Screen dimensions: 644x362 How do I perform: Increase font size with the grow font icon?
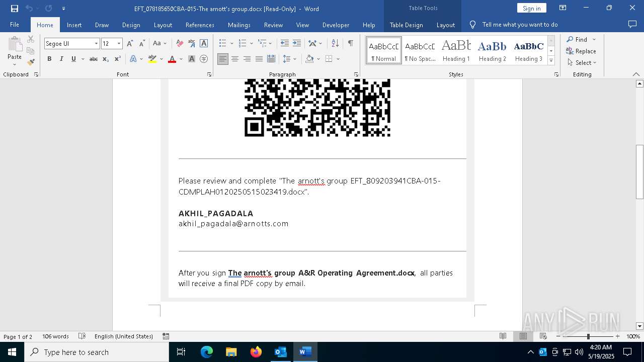pyautogui.click(x=130, y=44)
